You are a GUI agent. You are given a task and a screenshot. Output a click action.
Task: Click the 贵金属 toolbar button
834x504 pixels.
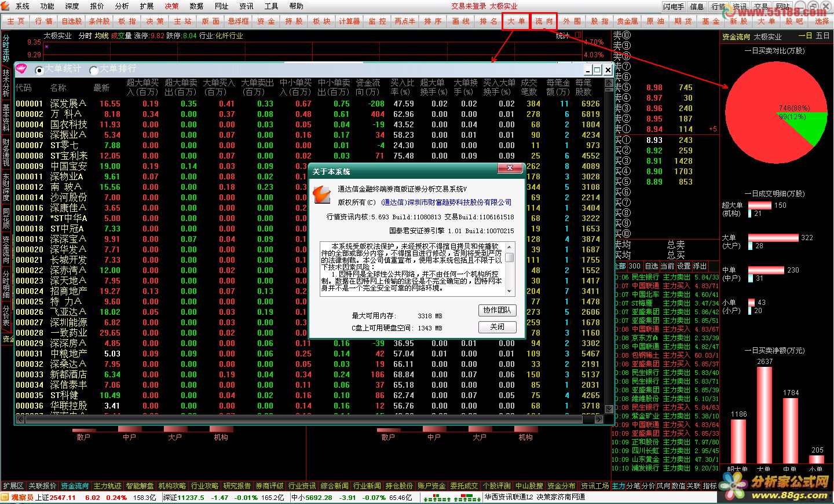pos(627,21)
